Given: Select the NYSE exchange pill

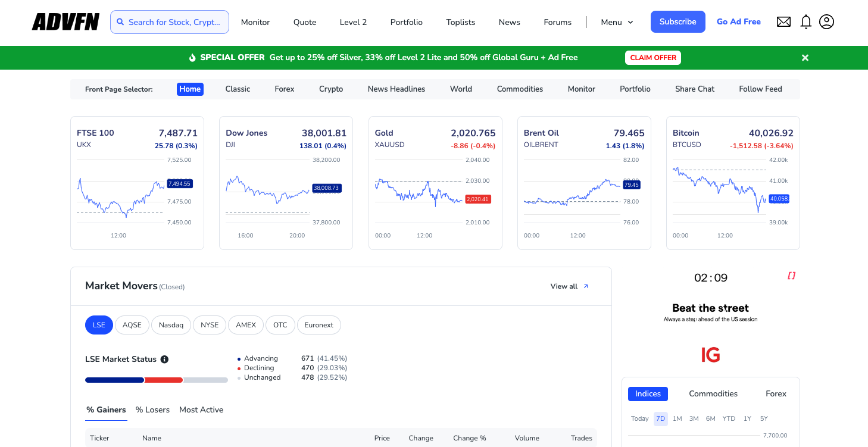Looking at the screenshot, I should tap(210, 325).
